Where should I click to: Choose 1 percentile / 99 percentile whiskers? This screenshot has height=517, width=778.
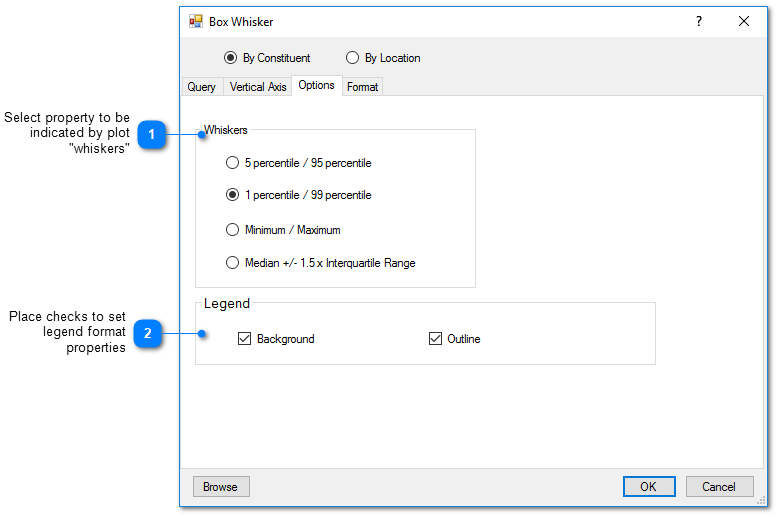pyautogui.click(x=233, y=195)
